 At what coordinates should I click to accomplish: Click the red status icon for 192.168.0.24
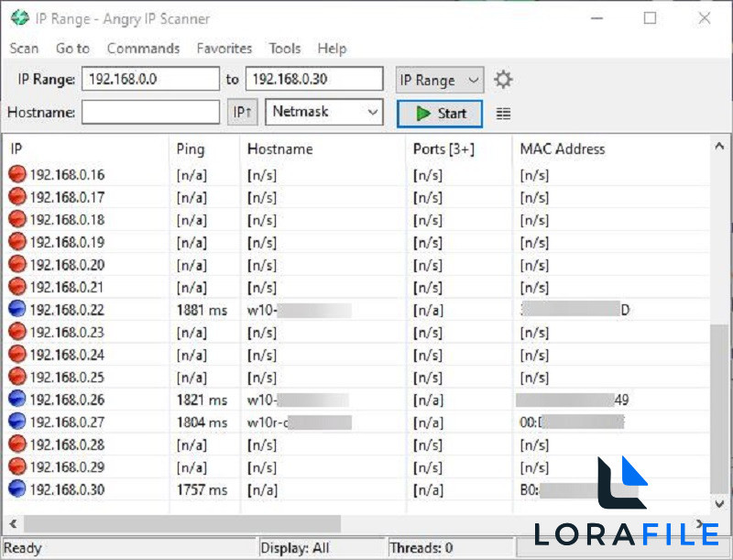[17, 354]
